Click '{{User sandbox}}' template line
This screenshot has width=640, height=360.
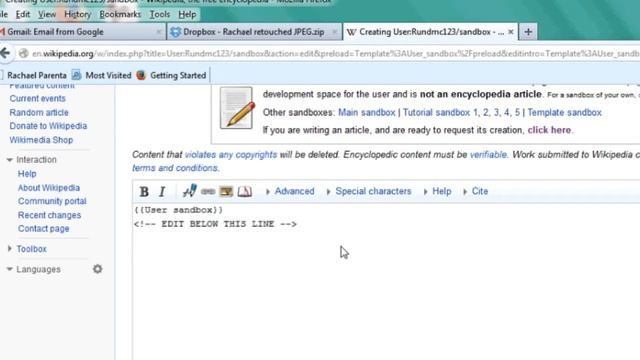(x=178, y=210)
